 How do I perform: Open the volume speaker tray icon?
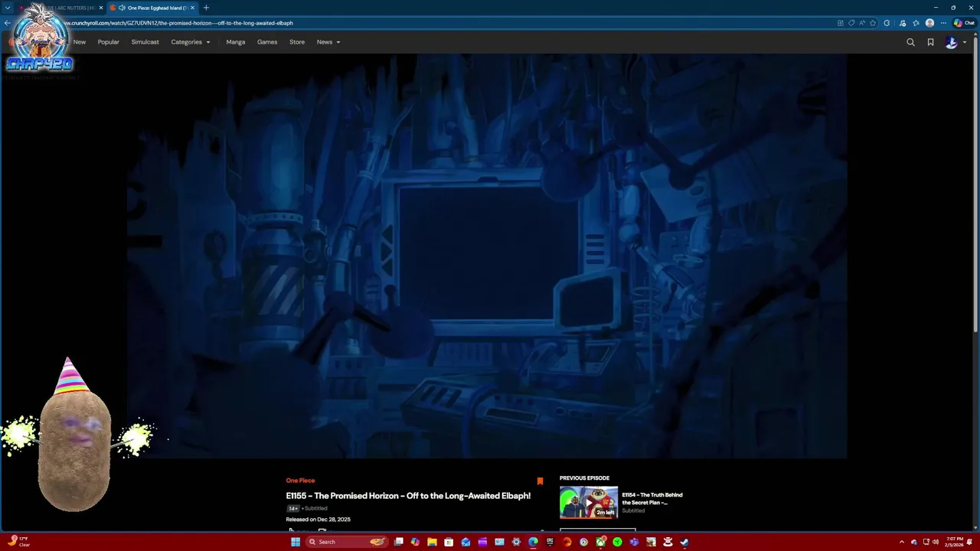coord(935,542)
